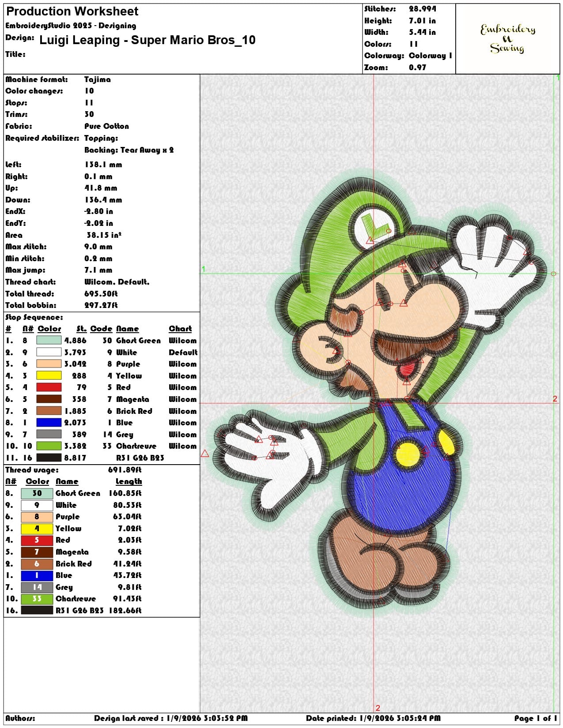This screenshot has width=563, height=728.
Task: Click the Height value 7.01 in
Action: (422, 21)
